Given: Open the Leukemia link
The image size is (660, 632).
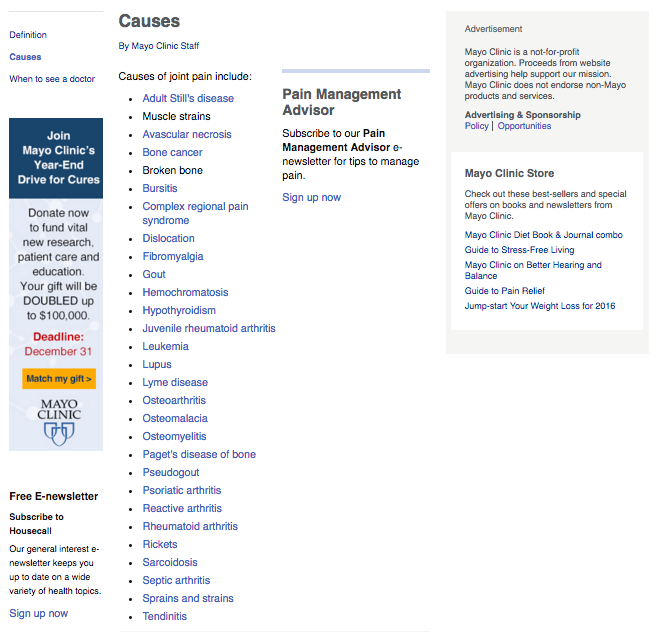Looking at the screenshot, I should click(165, 346).
